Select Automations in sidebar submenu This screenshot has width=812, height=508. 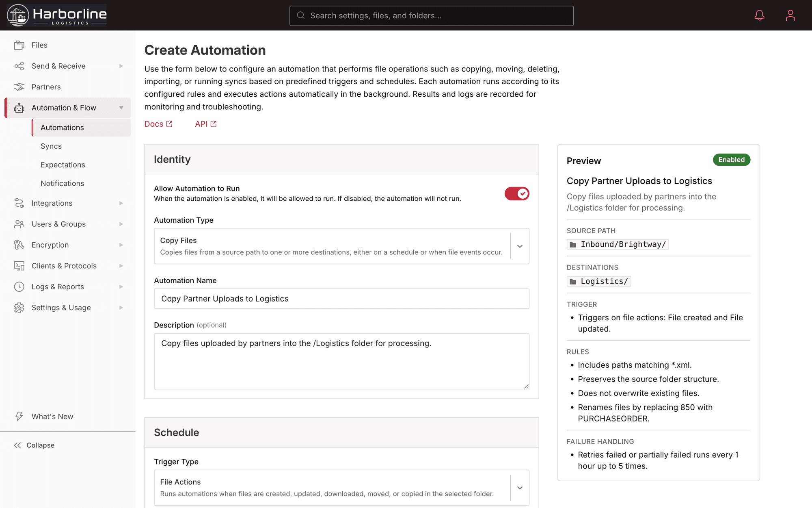[x=81, y=128]
